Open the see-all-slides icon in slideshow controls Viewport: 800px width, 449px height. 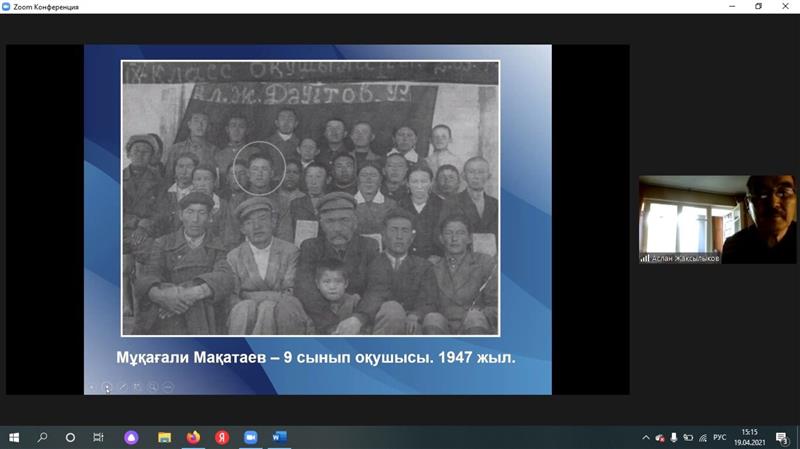[x=138, y=386]
